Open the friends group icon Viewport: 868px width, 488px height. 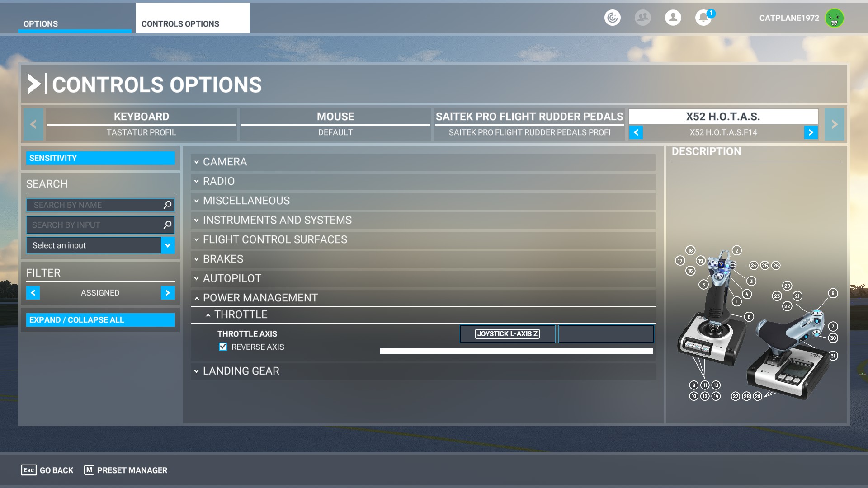[642, 18]
